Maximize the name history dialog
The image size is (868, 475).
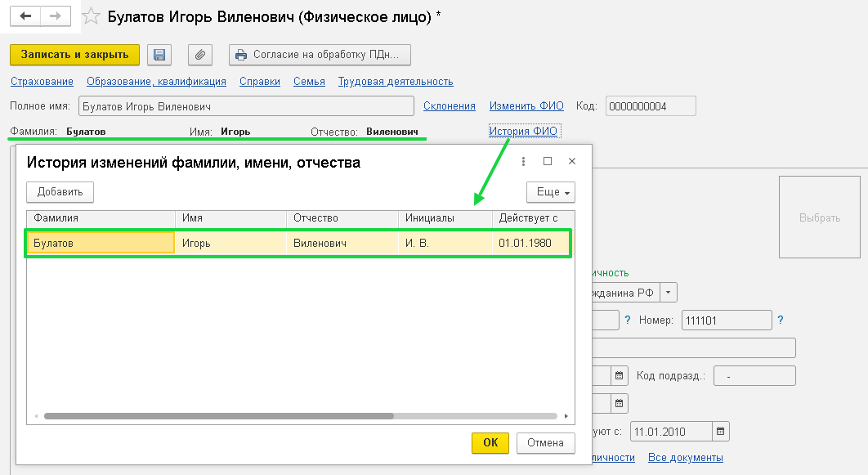[x=548, y=161]
